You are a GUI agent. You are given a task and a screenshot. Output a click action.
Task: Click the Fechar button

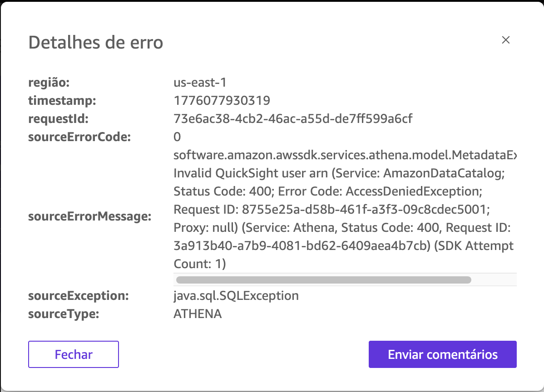tap(74, 354)
